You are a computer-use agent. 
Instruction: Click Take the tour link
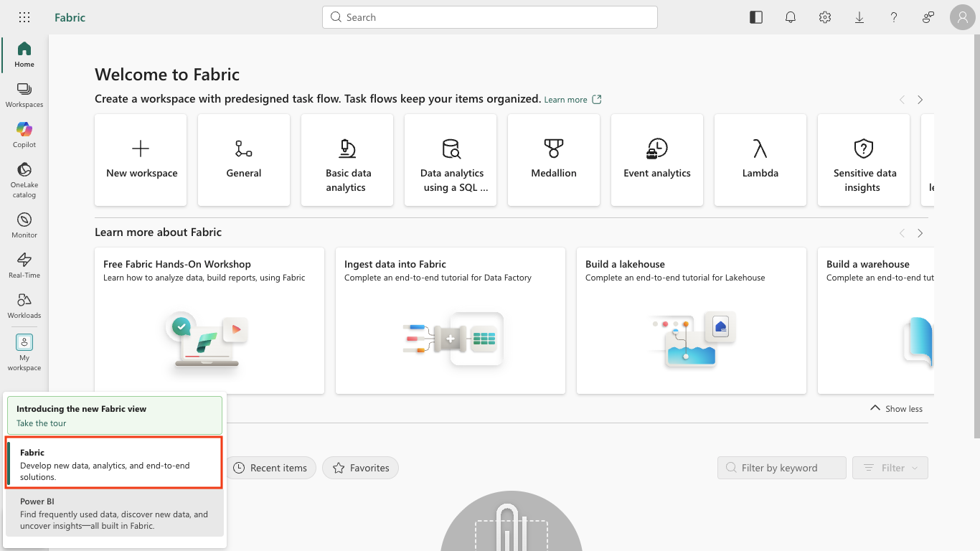tap(42, 423)
